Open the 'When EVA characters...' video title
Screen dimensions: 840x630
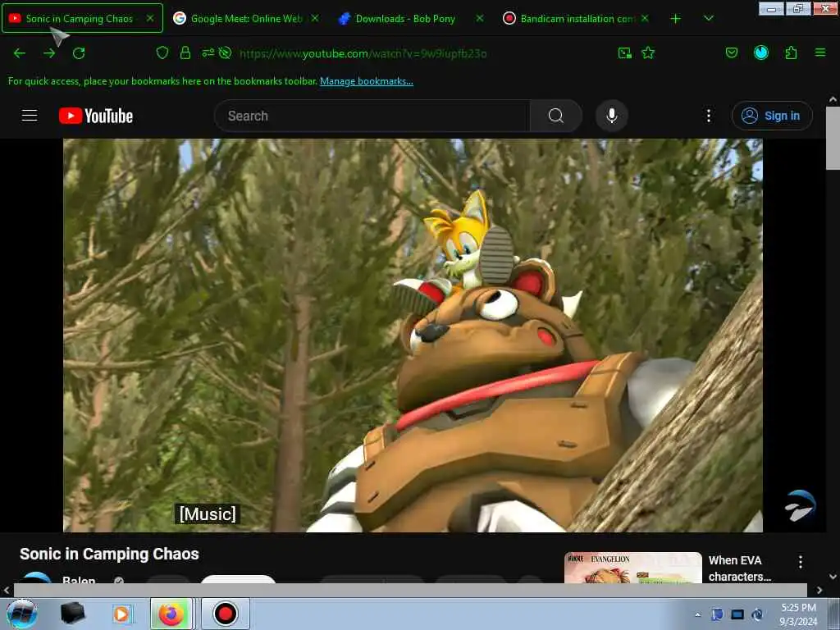pyautogui.click(x=740, y=568)
